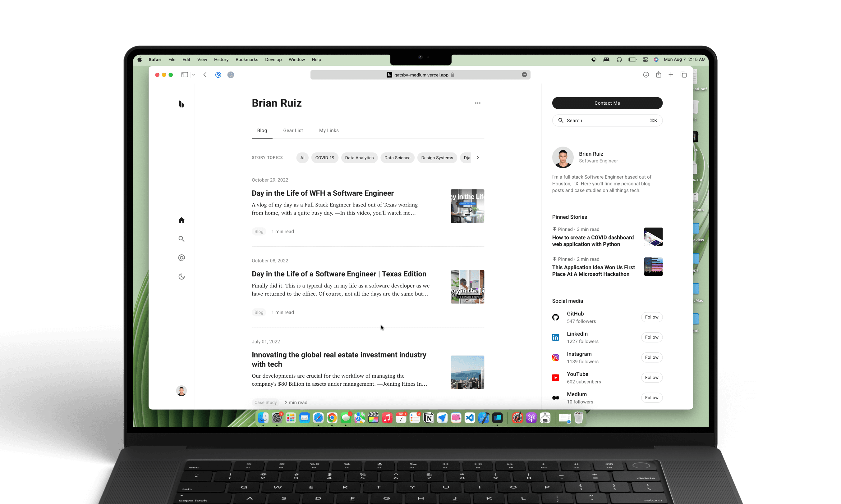Go to home via house icon
This screenshot has width=841, height=504.
pos(182,220)
